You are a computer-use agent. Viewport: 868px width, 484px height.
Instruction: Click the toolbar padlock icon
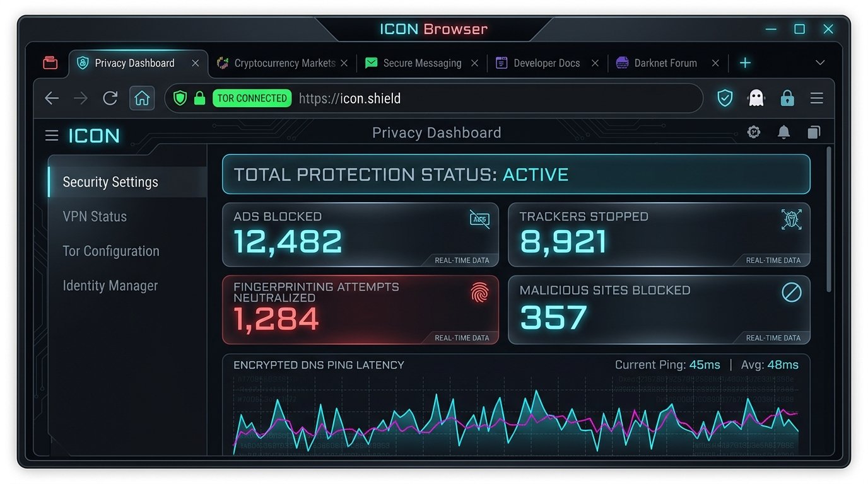pyautogui.click(x=787, y=98)
